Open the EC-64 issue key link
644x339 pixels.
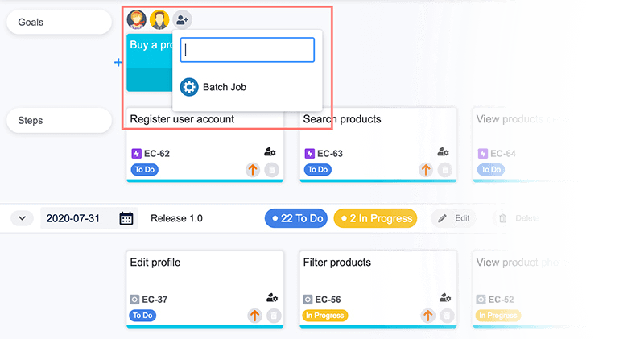point(503,154)
